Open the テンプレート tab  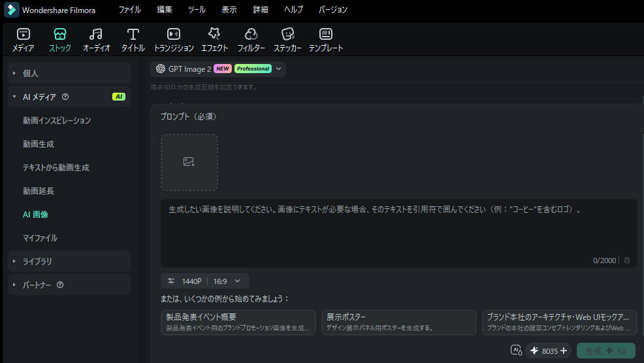326,40
